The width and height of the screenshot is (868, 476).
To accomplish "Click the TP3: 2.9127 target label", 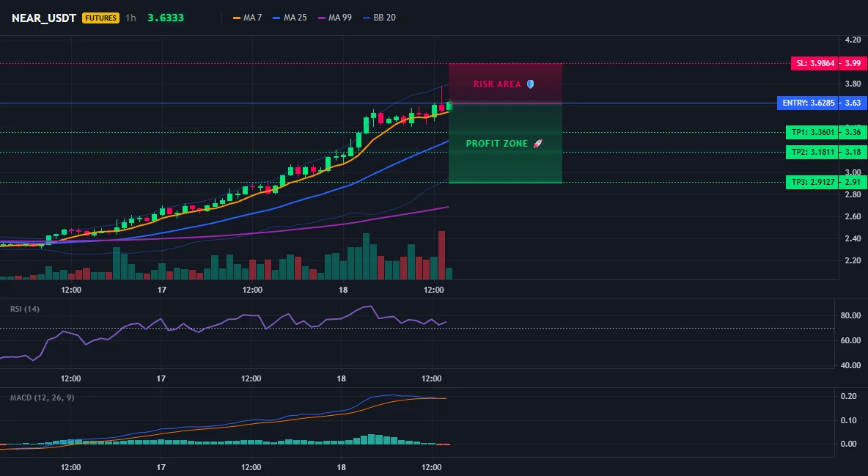I will pyautogui.click(x=812, y=182).
